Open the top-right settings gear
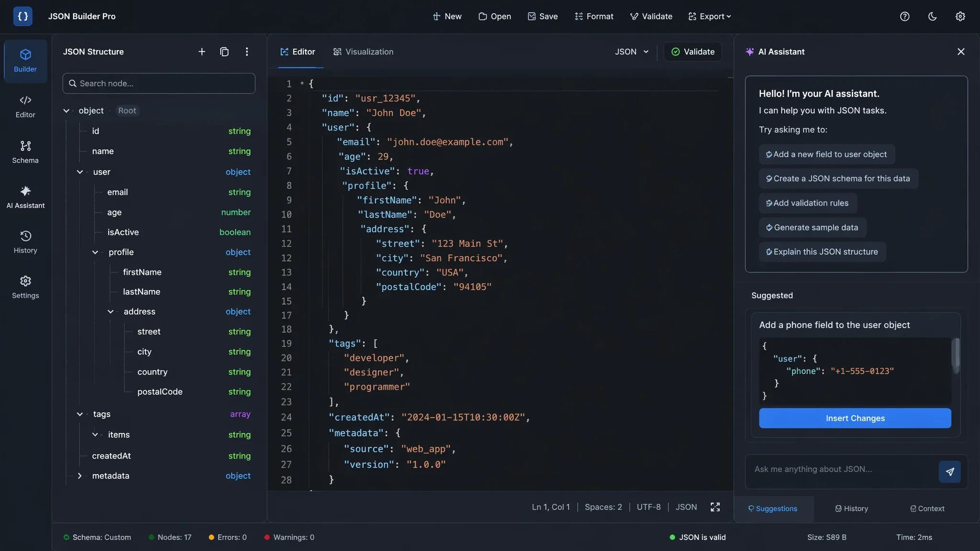Screen dimensions: 980x551 coord(960,16)
